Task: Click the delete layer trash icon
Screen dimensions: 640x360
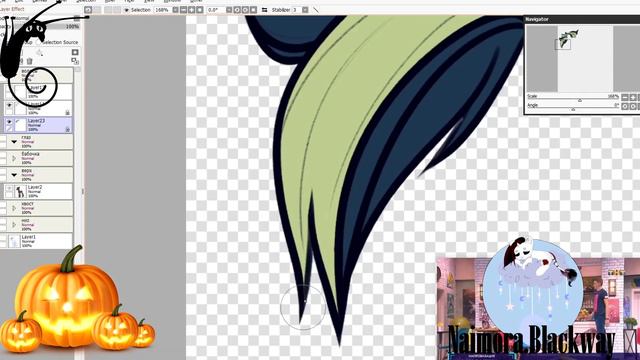Action: [29, 62]
